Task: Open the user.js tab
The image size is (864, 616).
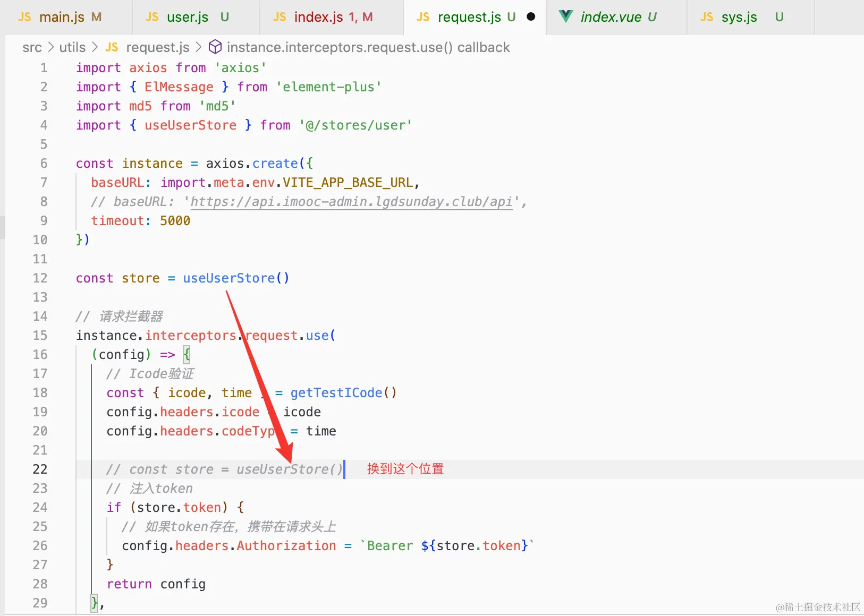Action: pos(196,17)
